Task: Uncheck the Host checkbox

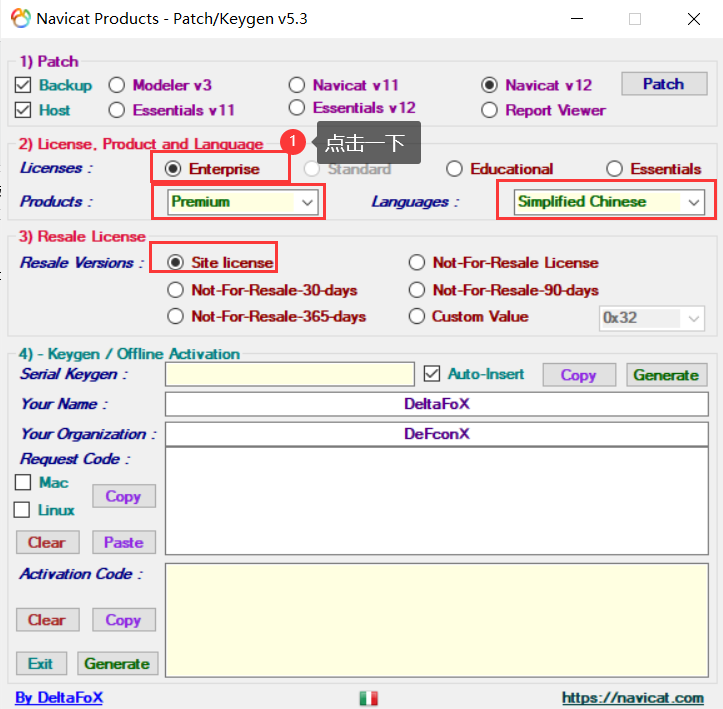Action: tap(23, 110)
